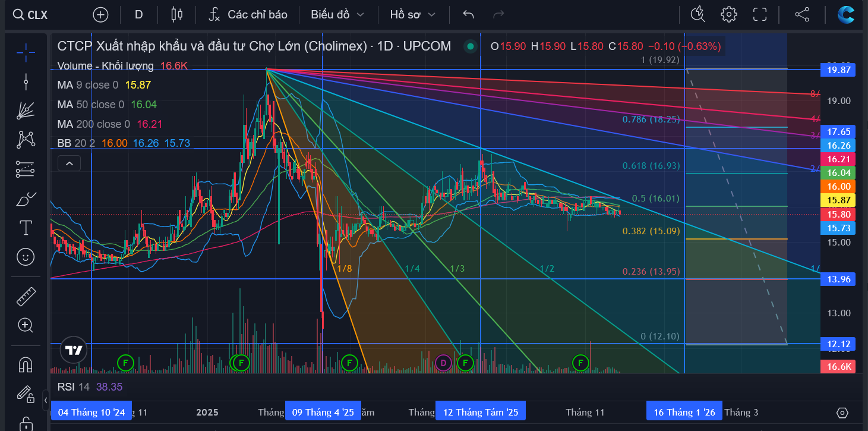This screenshot has width=868, height=431.
Task: Enter fullscreen chart mode
Action: tap(760, 15)
